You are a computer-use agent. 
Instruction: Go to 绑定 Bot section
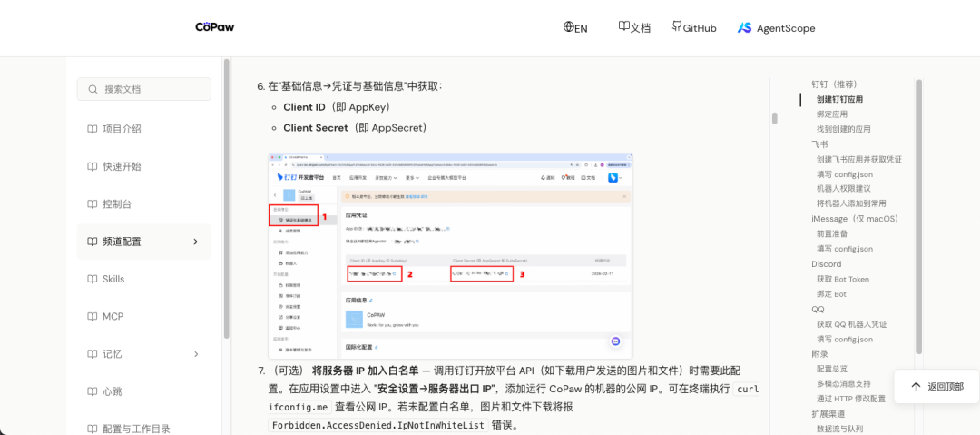pyautogui.click(x=831, y=294)
